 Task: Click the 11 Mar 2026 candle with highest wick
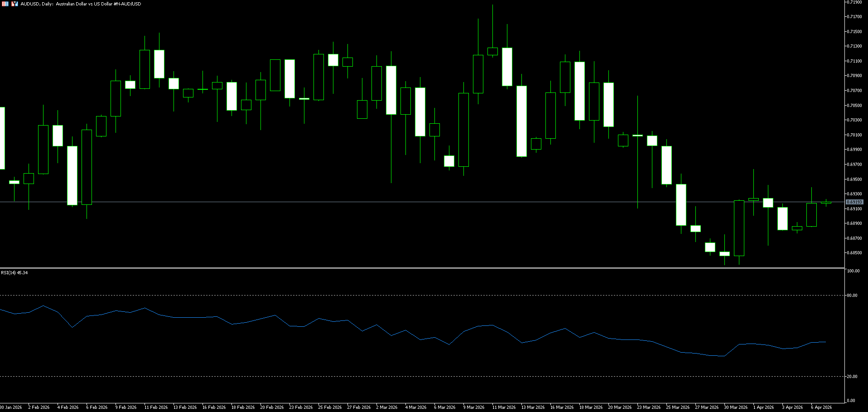tap(492, 51)
